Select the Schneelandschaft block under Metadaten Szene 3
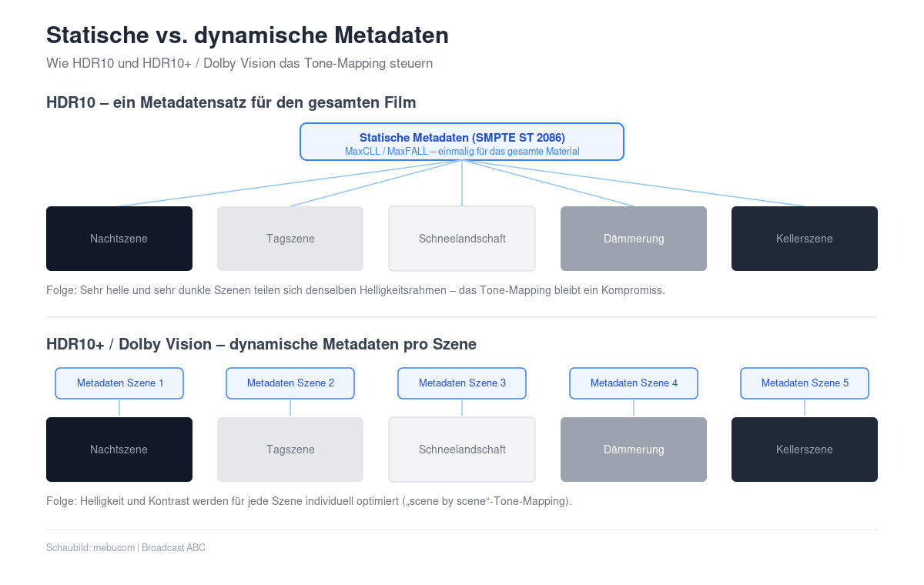Image resolution: width=924 pixels, height=585 pixels. 462,450
